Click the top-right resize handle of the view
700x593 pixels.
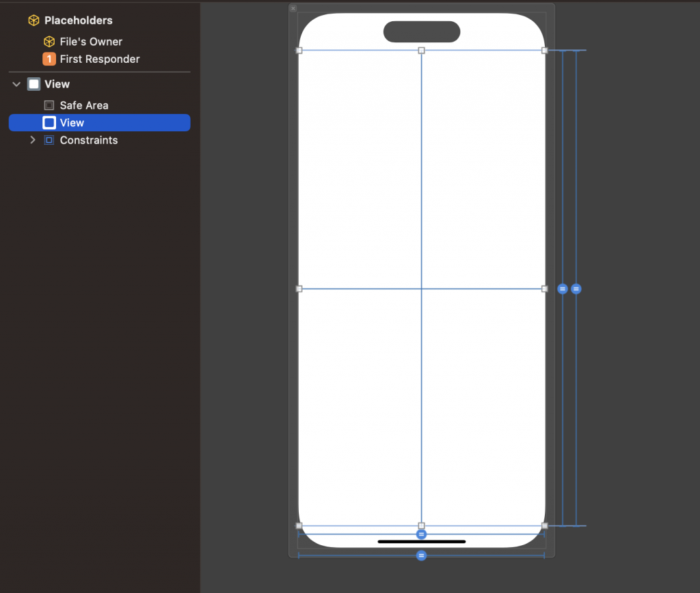[545, 51]
